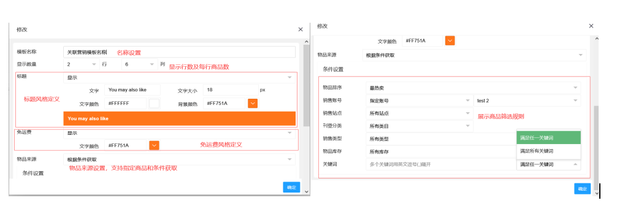Open the 销售类型 dropdown showing 所有类型

(x=441, y=139)
